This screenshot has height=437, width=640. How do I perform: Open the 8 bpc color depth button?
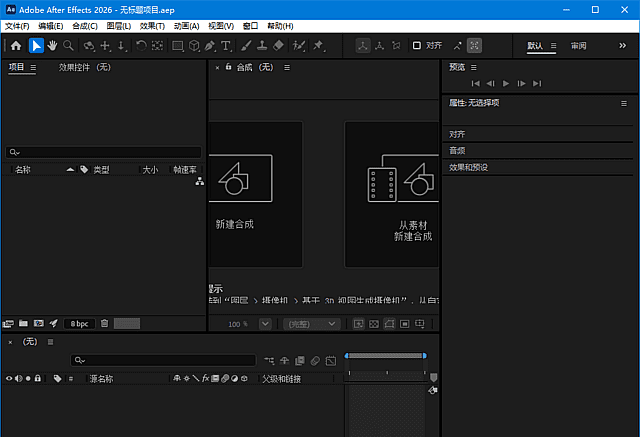(x=79, y=324)
